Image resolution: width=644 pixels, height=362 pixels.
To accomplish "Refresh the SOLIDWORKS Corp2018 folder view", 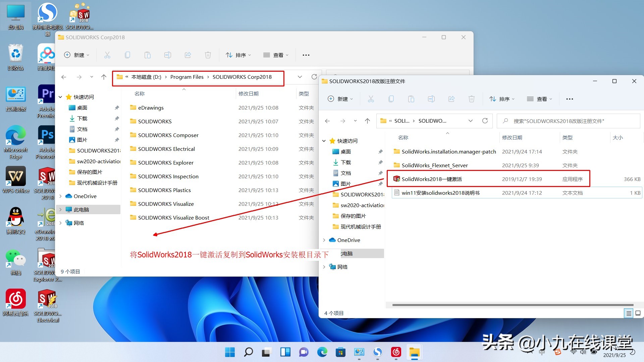I will click(x=314, y=77).
